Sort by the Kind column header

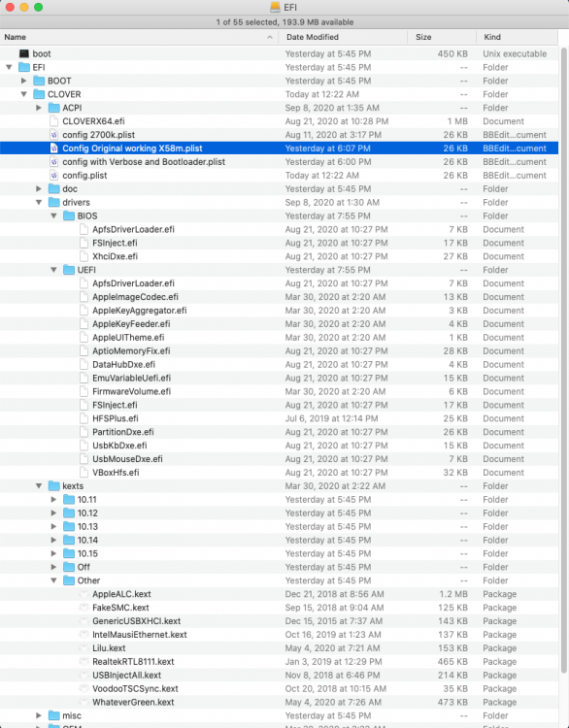click(517, 37)
